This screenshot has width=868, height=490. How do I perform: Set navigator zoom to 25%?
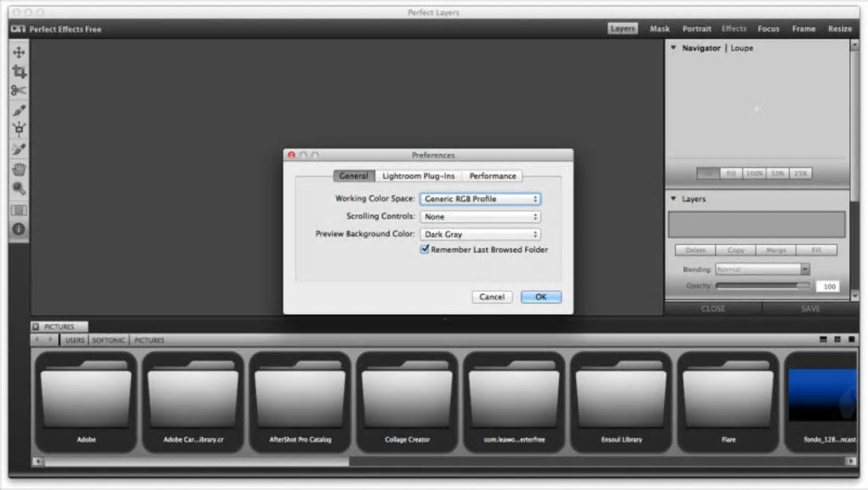tap(801, 174)
